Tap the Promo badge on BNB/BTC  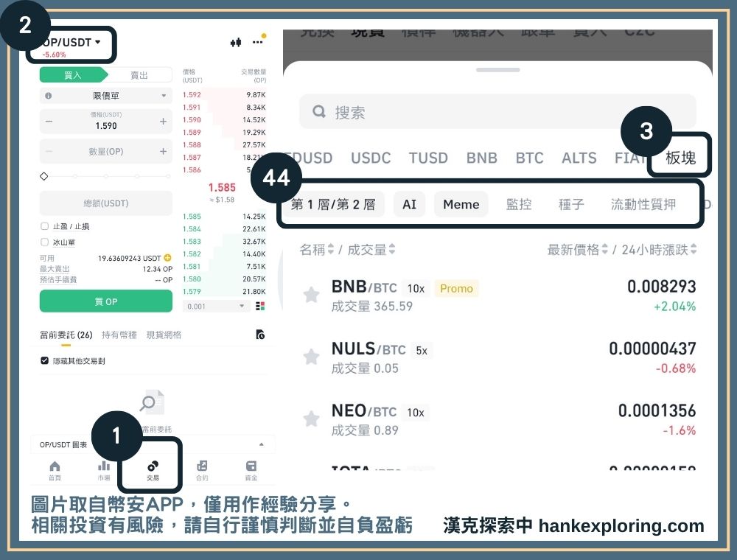tap(456, 288)
